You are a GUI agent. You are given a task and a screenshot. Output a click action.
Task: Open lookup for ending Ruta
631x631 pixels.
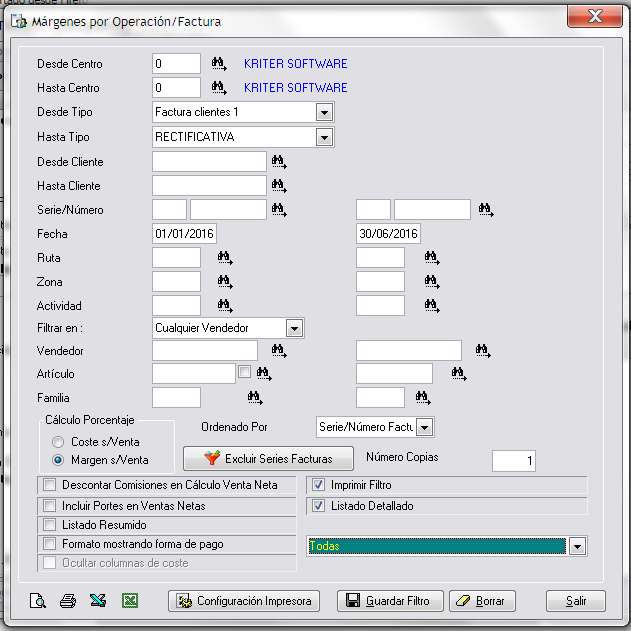[432, 258]
